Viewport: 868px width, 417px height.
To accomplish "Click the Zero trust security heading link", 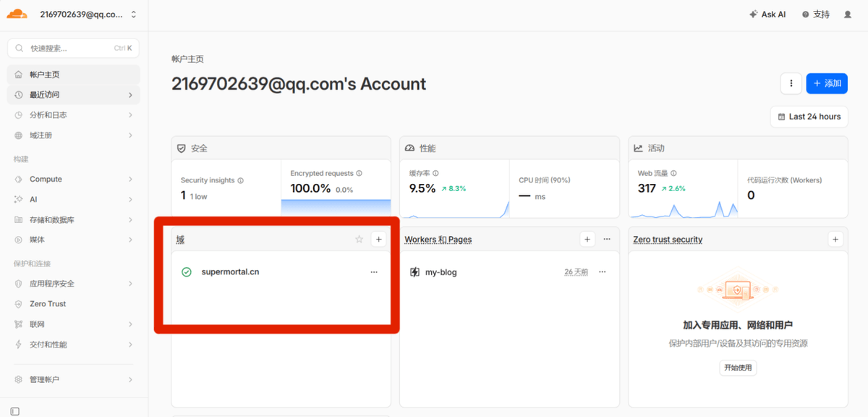I will 668,239.
